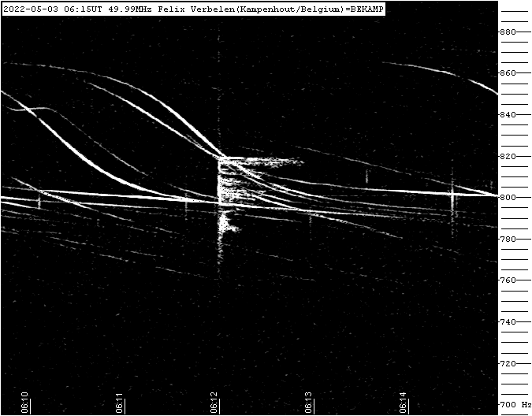Image resolution: width=532 pixels, height=416 pixels.
Task: Click the 840 frequency scale label
Action: [508, 114]
